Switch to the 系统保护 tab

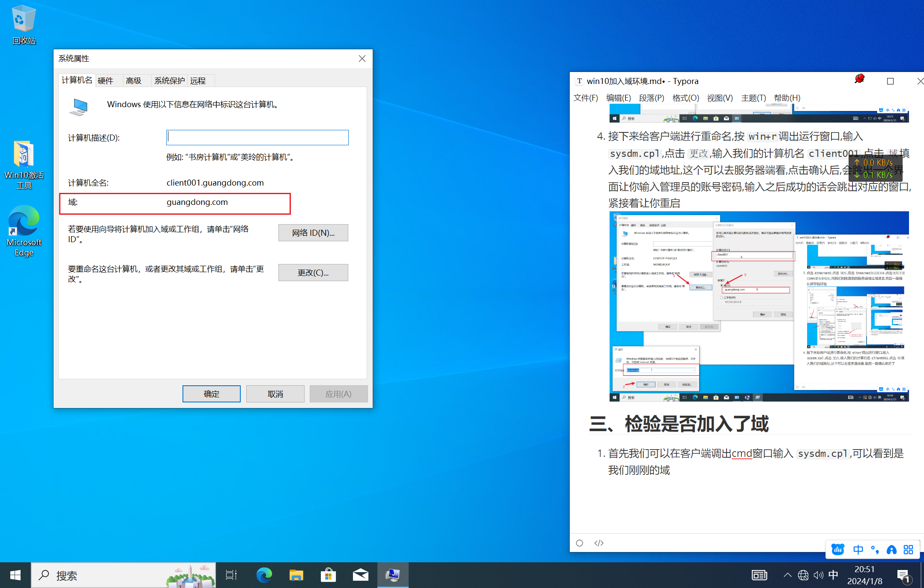(x=169, y=81)
